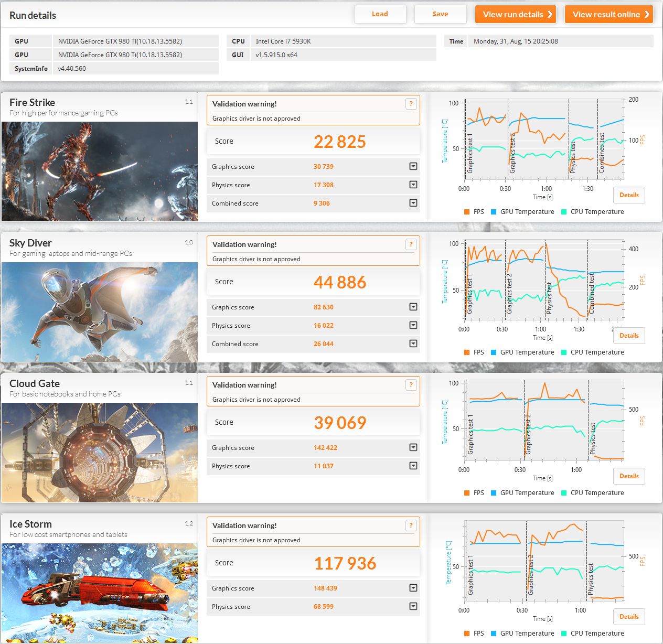This screenshot has height=644, width=663.
Task: Click the Cloud Gate score 39 069
Action: pyautogui.click(x=340, y=423)
